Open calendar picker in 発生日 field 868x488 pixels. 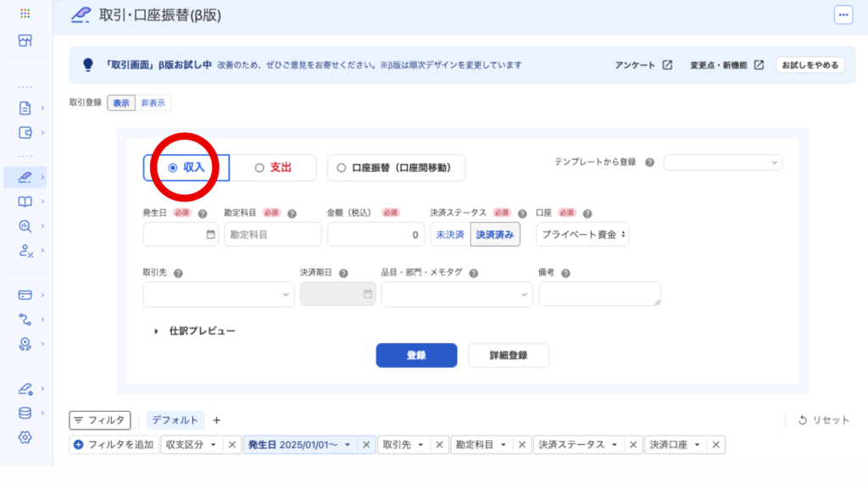(211, 235)
